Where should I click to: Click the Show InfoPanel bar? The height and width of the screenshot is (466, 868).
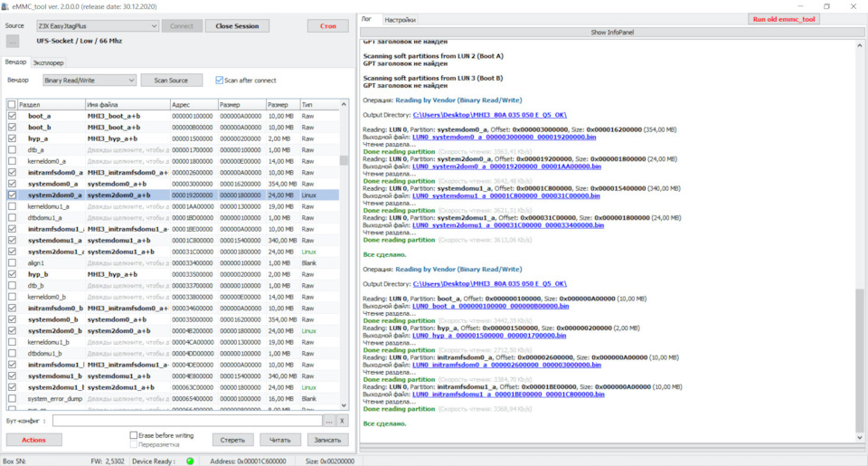[x=612, y=33]
